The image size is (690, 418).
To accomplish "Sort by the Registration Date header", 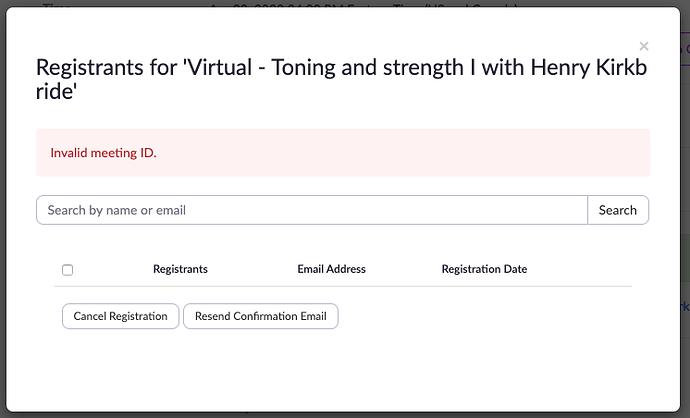I will pyautogui.click(x=484, y=269).
